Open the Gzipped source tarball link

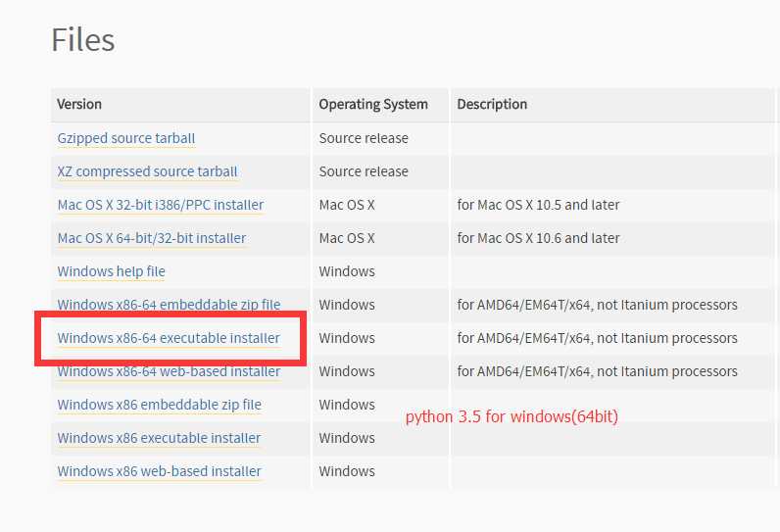pos(126,138)
